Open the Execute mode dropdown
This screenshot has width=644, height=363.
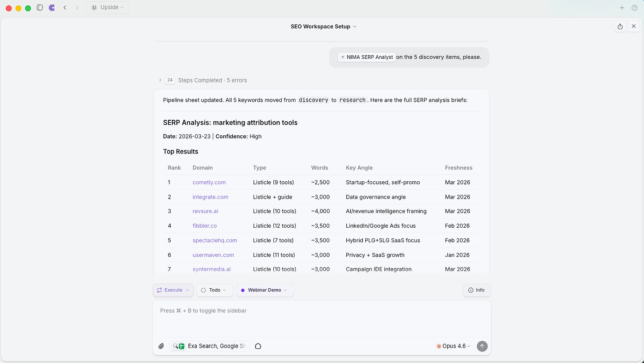[172, 290]
